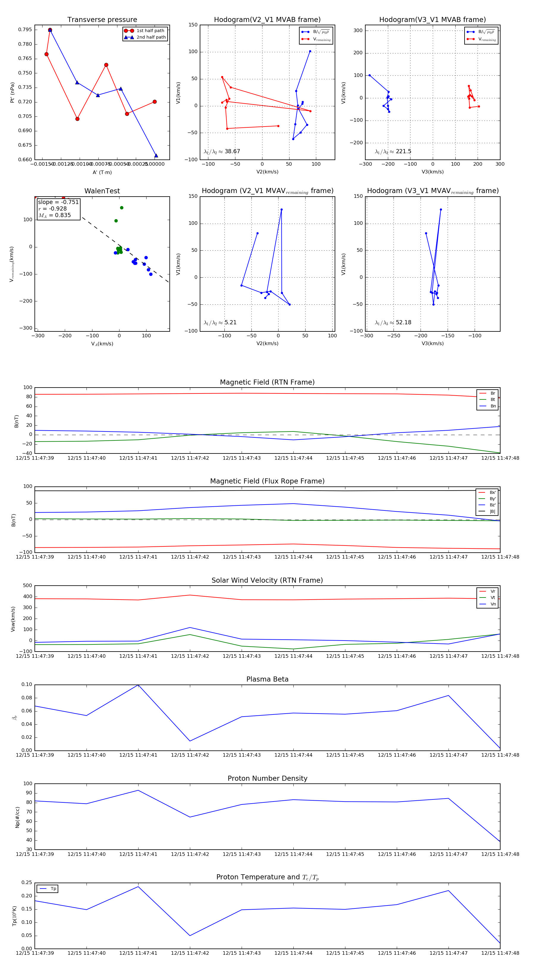The image size is (535, 980).
Task: Click the 'Vt' legend entry
Action: pyautogui.click(x=488, y=598)
